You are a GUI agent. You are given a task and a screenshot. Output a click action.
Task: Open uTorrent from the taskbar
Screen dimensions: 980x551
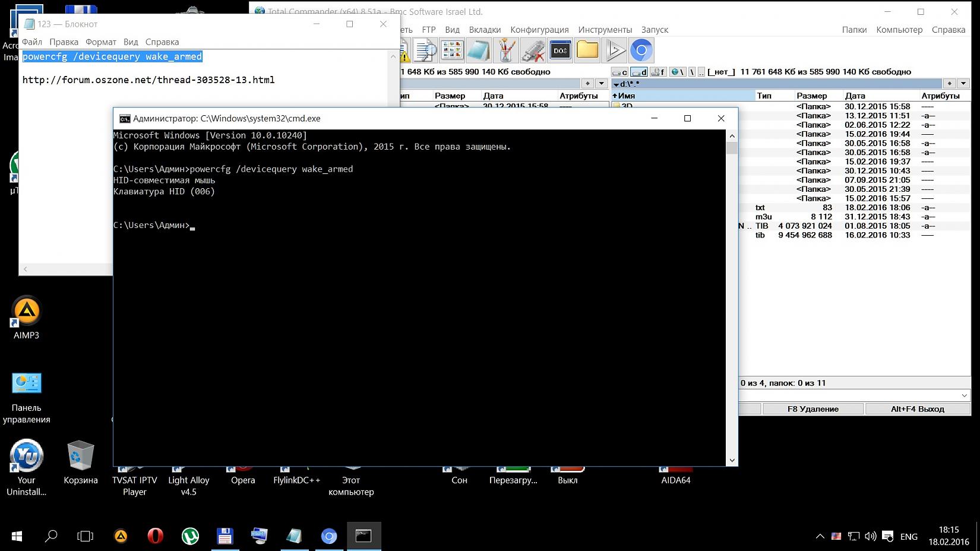[x=190, y=536]
